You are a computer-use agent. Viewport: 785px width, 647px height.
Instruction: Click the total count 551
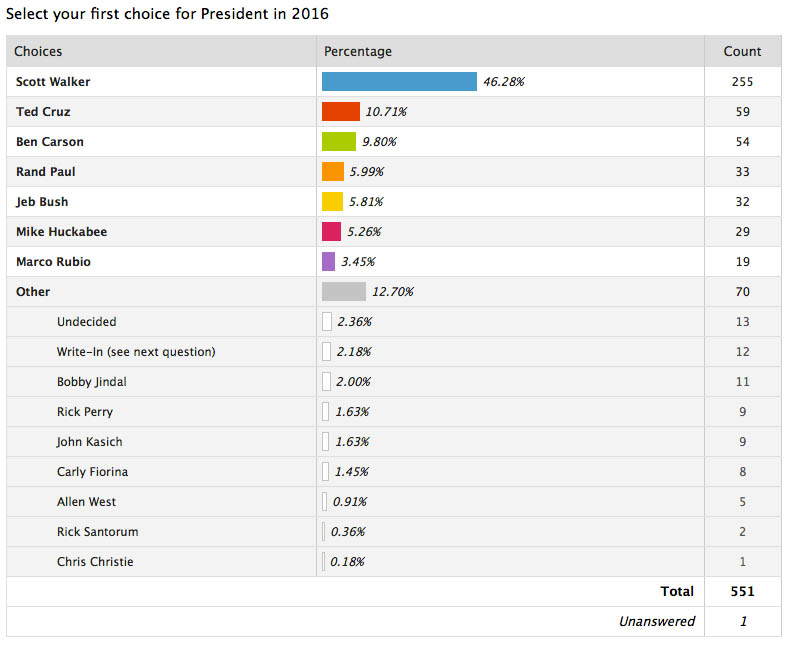click(742, 591)
